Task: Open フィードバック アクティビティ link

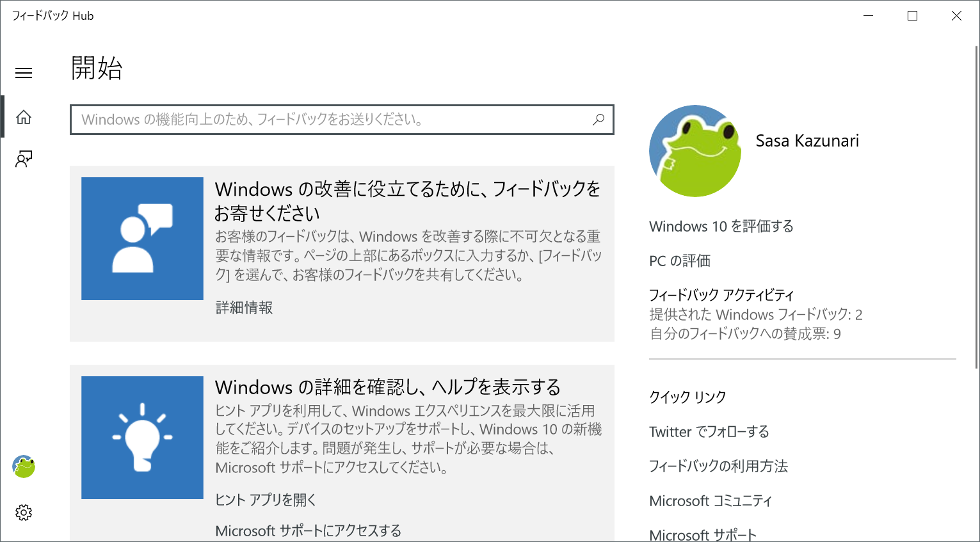Action: coord(721,295)
